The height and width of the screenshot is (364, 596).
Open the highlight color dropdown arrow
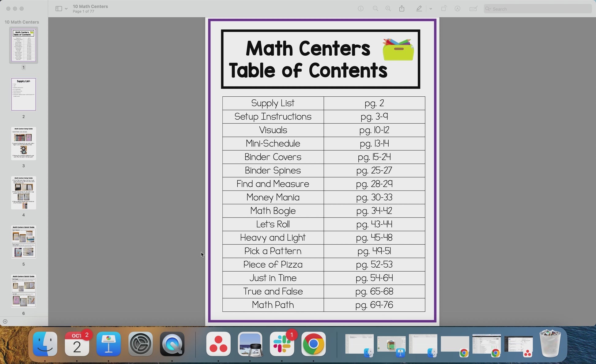click(431, 9)
